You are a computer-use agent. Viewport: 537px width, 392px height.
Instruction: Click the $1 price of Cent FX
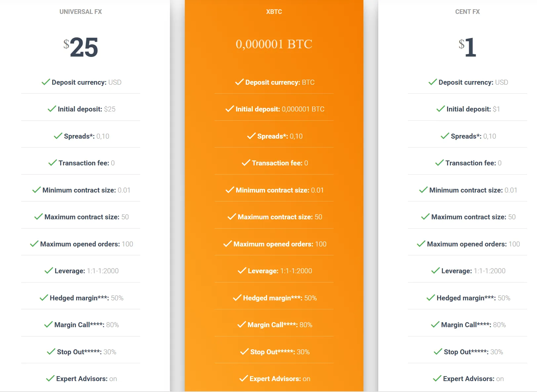(468, 47)
